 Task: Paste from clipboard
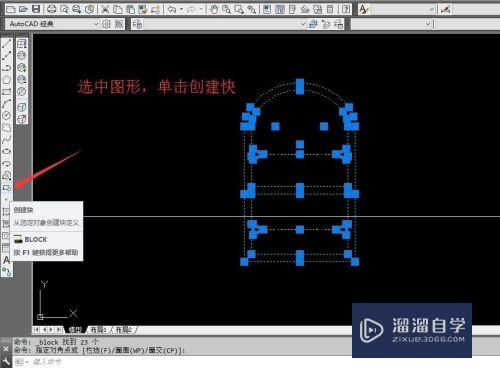click(x=130, y=9)
